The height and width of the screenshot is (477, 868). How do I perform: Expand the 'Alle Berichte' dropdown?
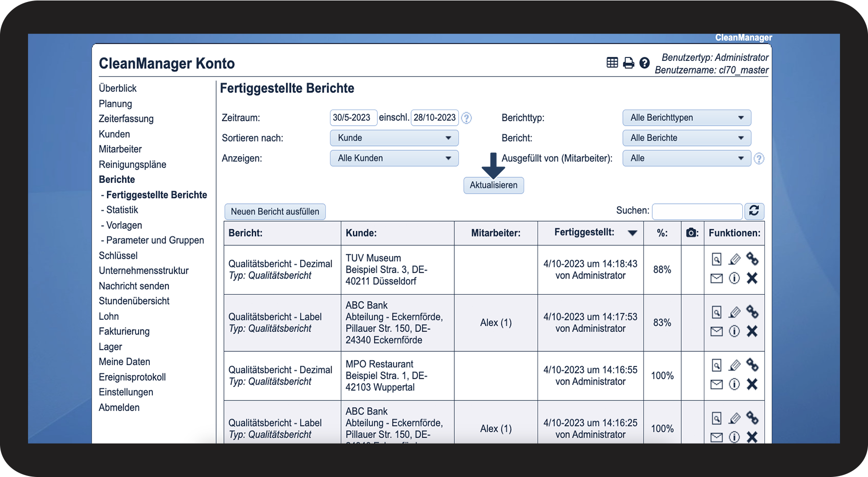tap(686, 138)
